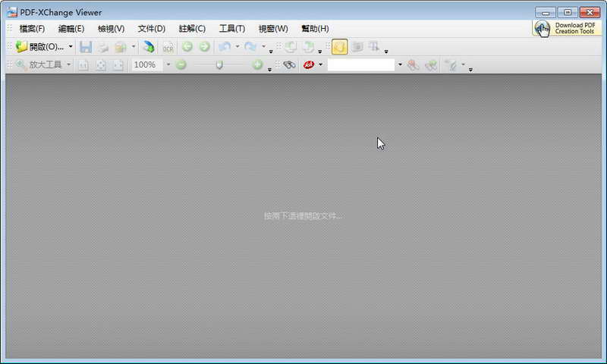Click the Undo icon
The height and width of the screenshot is (364, 607).
224,47
